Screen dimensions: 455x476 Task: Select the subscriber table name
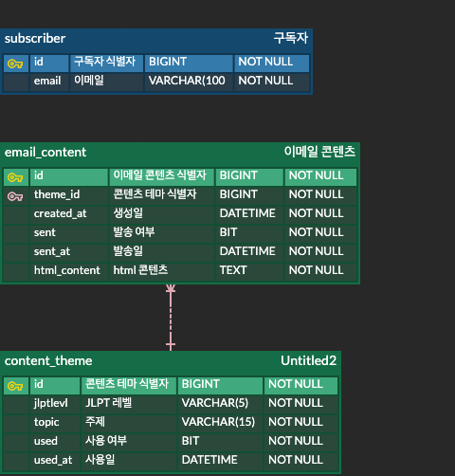pyautogui.click(x=35, y=39)
